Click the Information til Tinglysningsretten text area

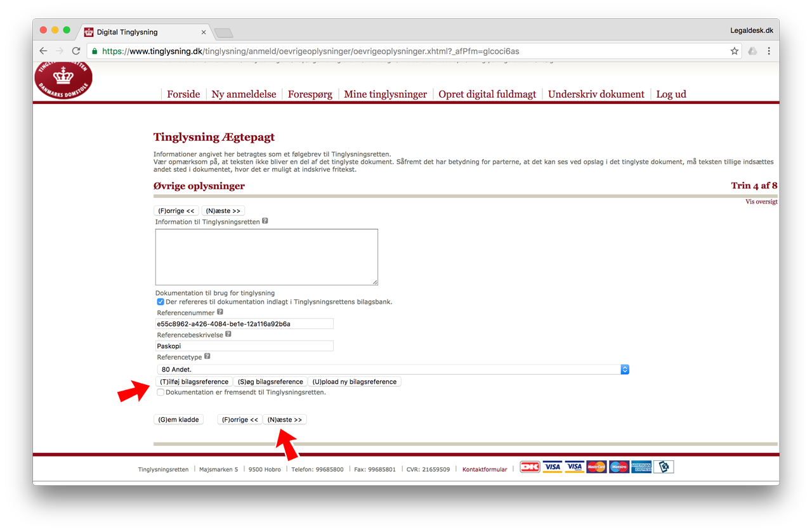point(266,257)
